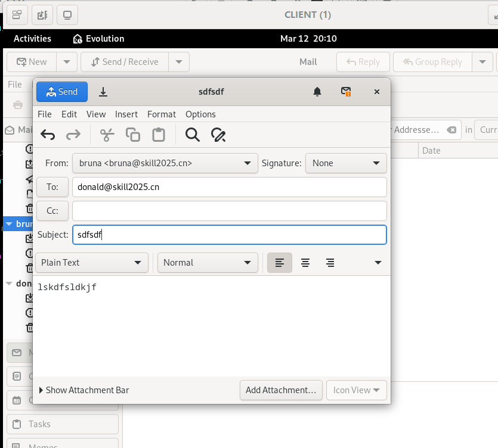The height and width of the screenshot is (448, 498).
Task: Toggle the prioritize message envelope icon
Action: [345, 92]
